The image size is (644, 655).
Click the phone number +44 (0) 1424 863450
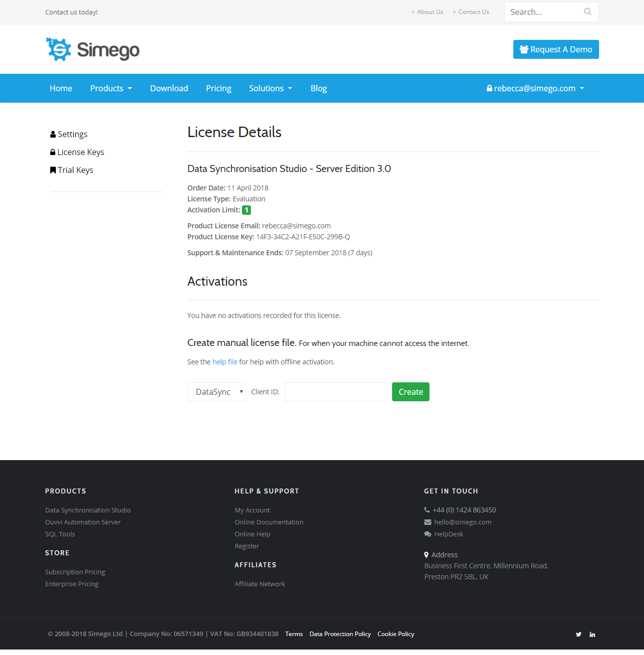coord(464,510)
